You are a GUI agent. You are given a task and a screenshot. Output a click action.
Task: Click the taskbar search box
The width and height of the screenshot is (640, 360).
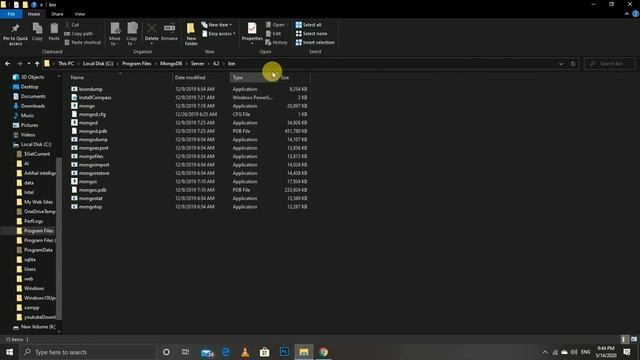pyautogui.click(x=88, y=352)
